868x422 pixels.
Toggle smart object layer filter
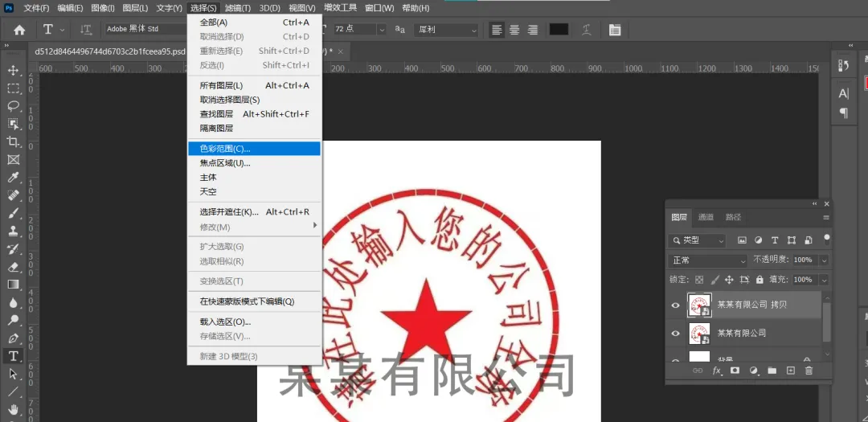tap(809, 240)
